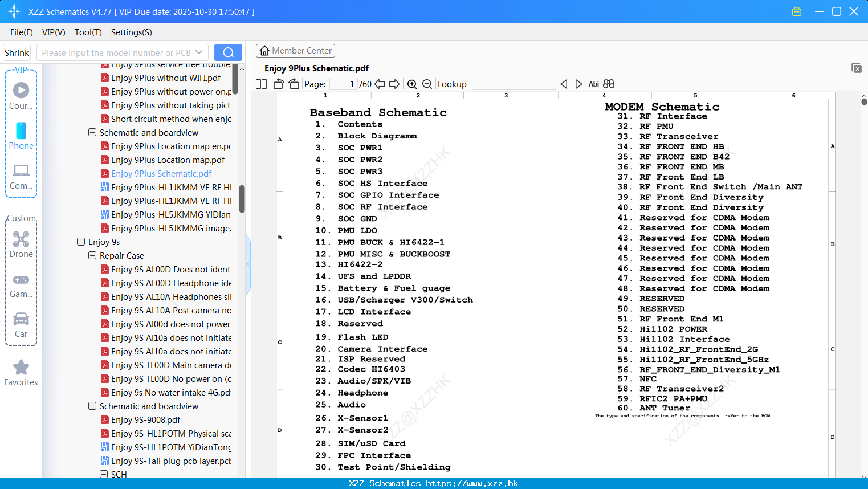Viewport: 868px width, 489px height.
Task: Go to next page arrow
Action: (394, 84)
